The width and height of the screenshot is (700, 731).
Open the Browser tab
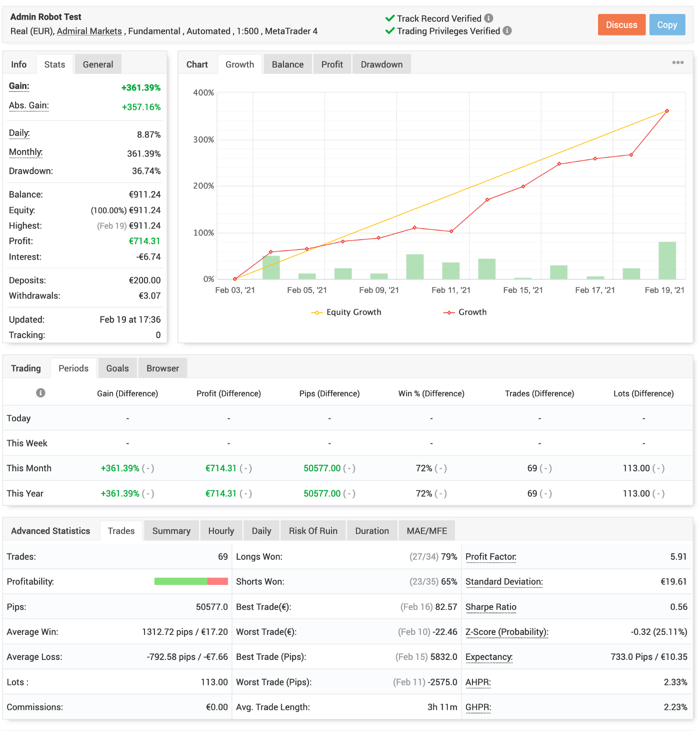click(162, 368)
